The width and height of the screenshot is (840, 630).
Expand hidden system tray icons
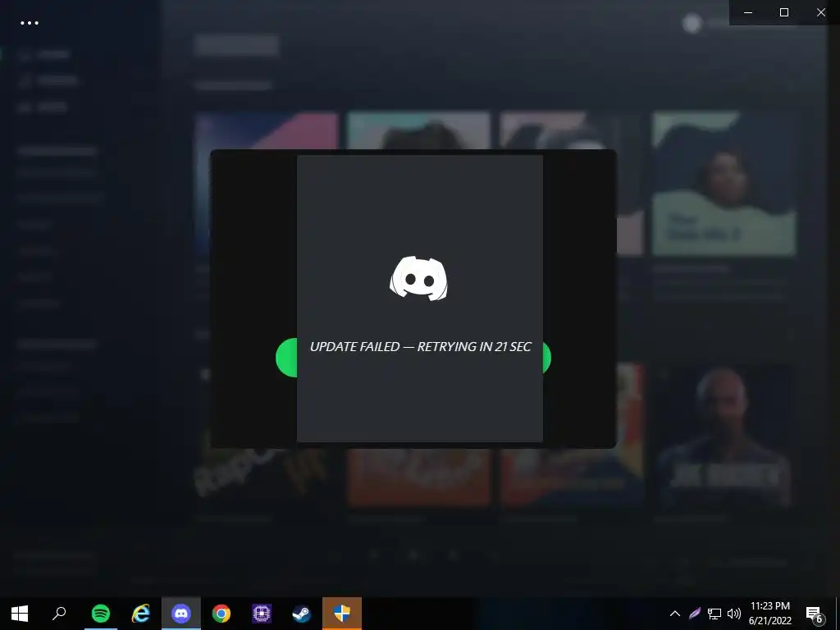coord(675,614)
